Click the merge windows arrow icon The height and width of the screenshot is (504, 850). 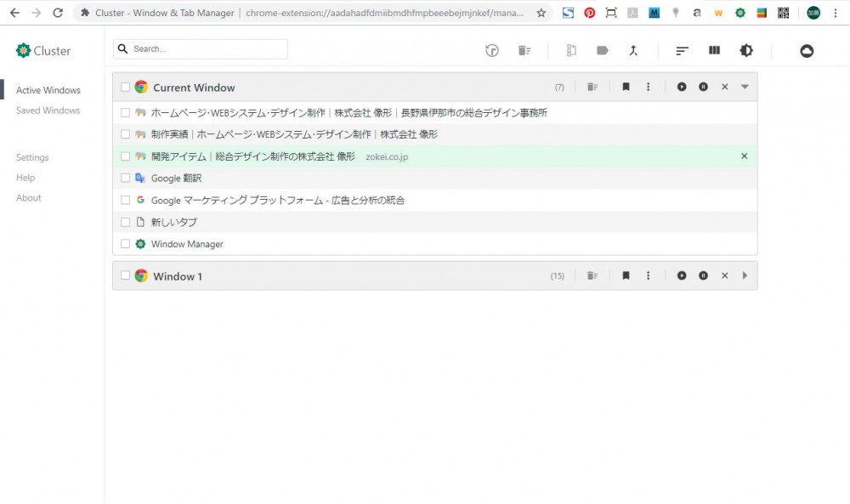633,50
